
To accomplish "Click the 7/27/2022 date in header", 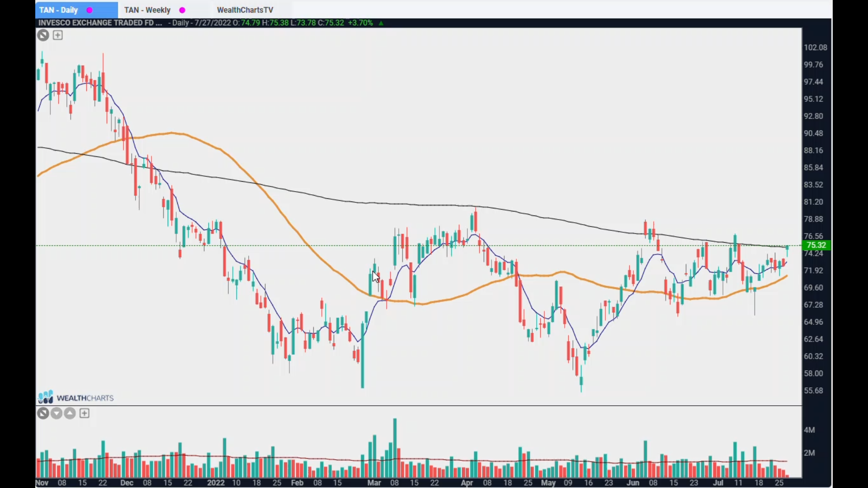I will 213,23.
